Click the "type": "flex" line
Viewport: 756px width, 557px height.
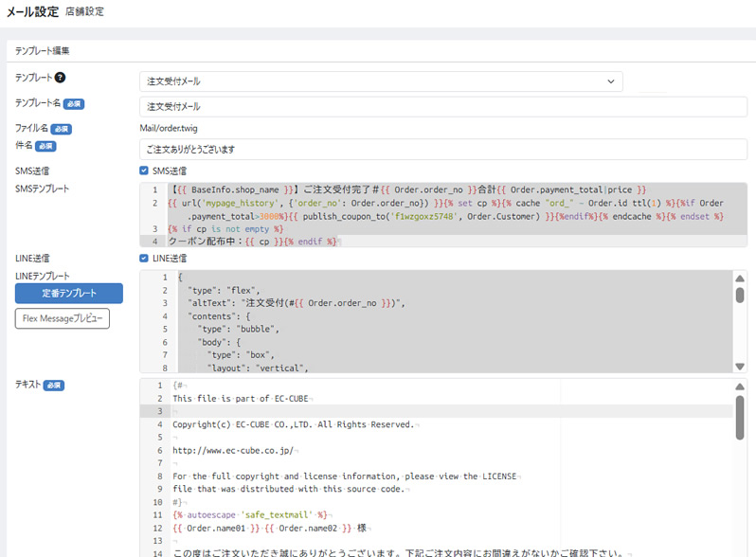pos(224,290)
